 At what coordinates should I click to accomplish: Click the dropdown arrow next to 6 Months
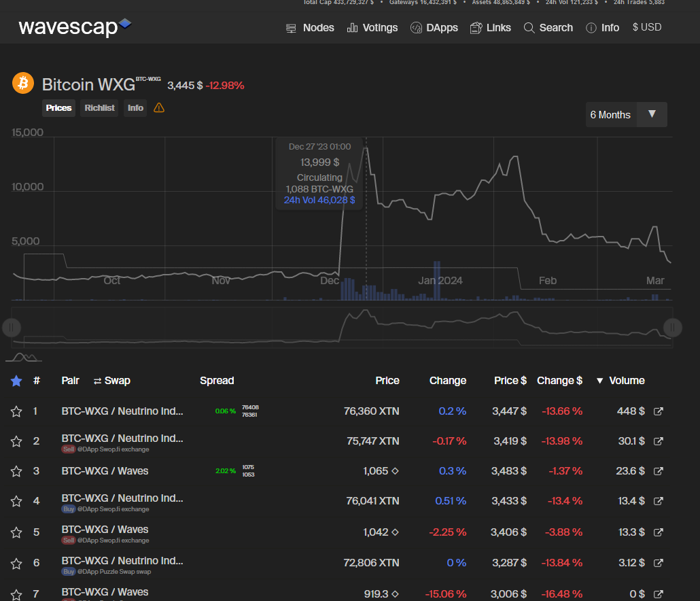pyautogui.click(x=652, y=114)
